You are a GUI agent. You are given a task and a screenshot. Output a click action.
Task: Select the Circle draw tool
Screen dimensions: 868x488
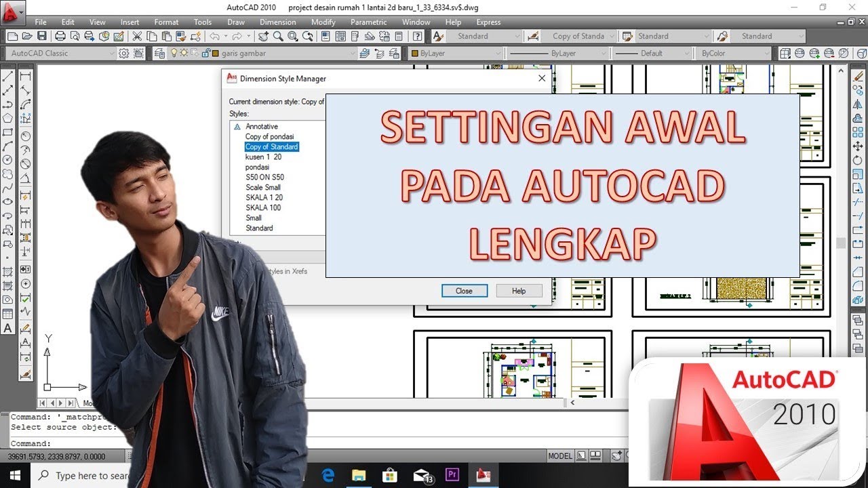(x=8, y=160)
